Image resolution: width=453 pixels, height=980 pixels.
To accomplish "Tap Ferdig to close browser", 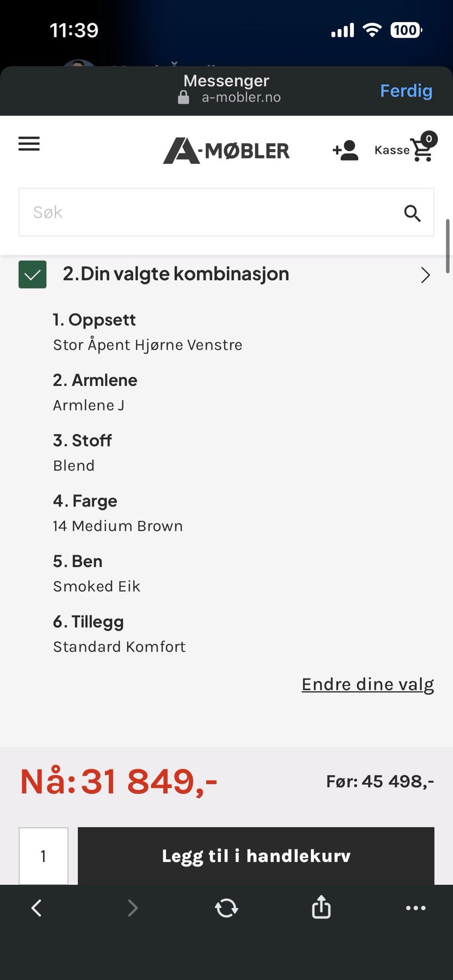I will point(406,91).
